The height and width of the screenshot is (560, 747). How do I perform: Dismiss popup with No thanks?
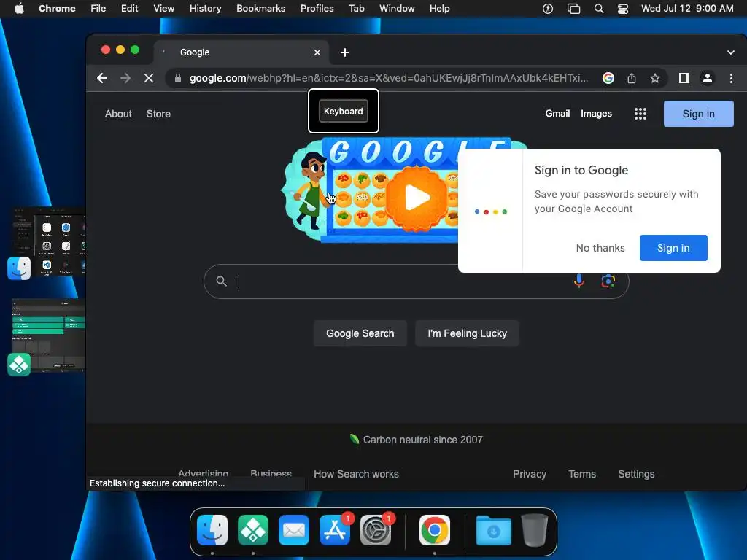[x=600, y=248]
